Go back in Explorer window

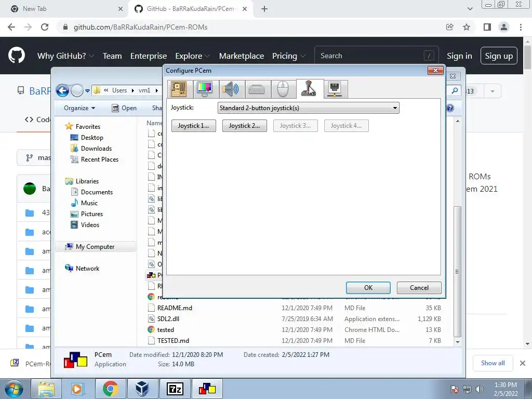click(62, 90)
